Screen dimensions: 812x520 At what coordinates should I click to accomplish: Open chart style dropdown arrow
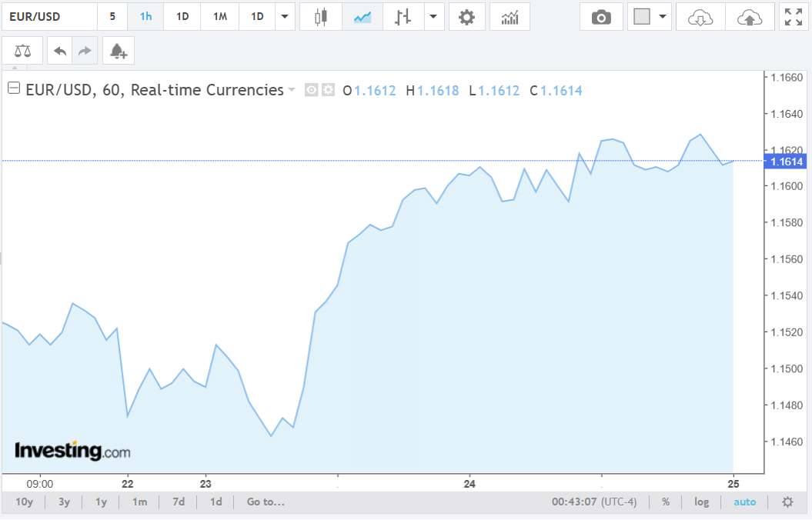[x=434, y=17]
